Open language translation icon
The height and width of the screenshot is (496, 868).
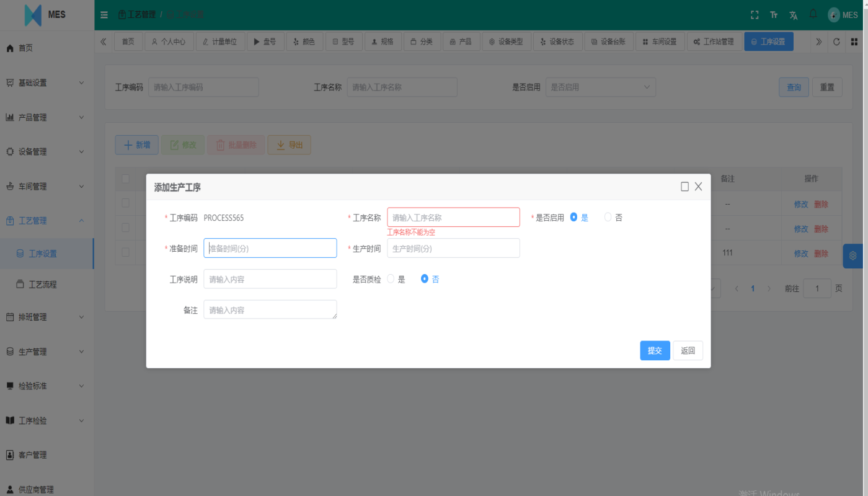pos(794,15)
